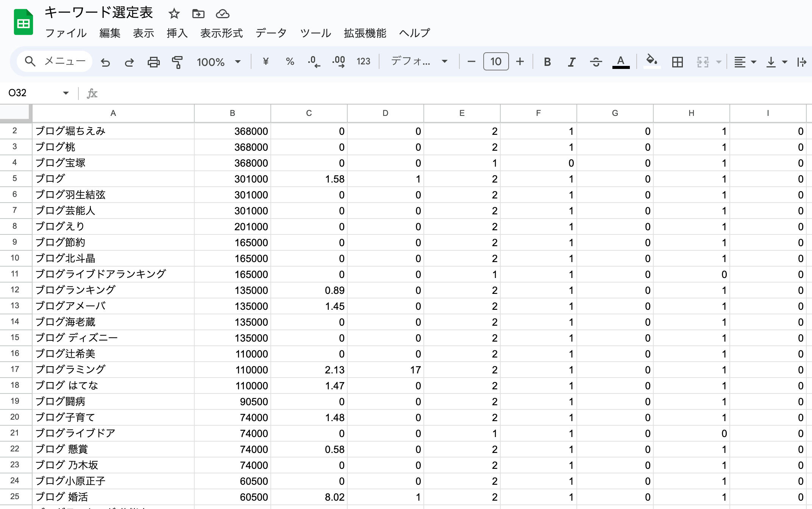This screenshot has width=812, height=509.
Task: Select column B header
Action: click(x=233, y=113)
